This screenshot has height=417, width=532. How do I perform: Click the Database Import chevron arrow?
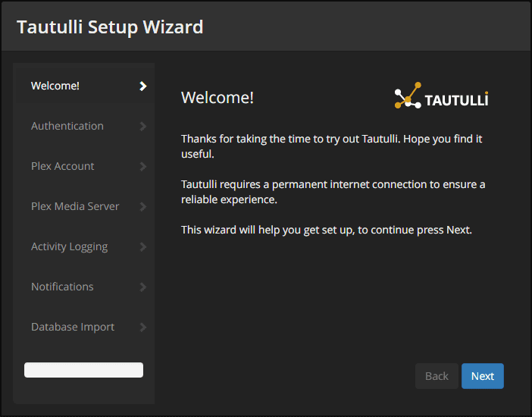pos(143,328)
